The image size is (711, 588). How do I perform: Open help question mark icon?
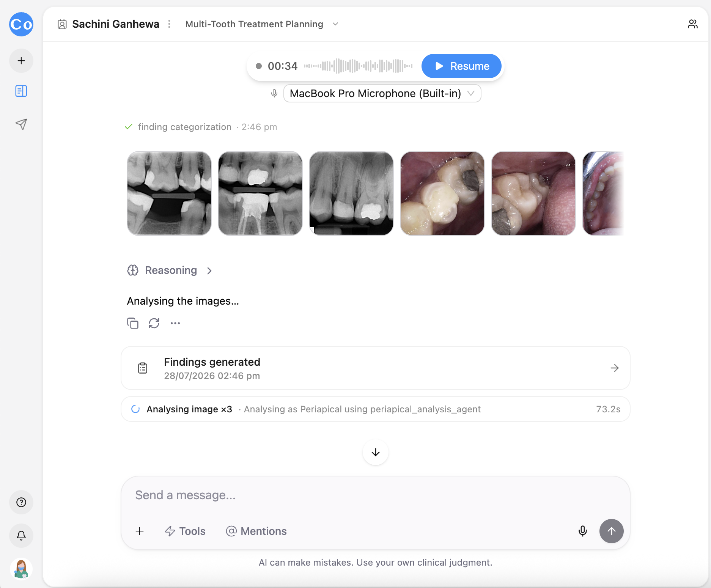click(21, 502)
